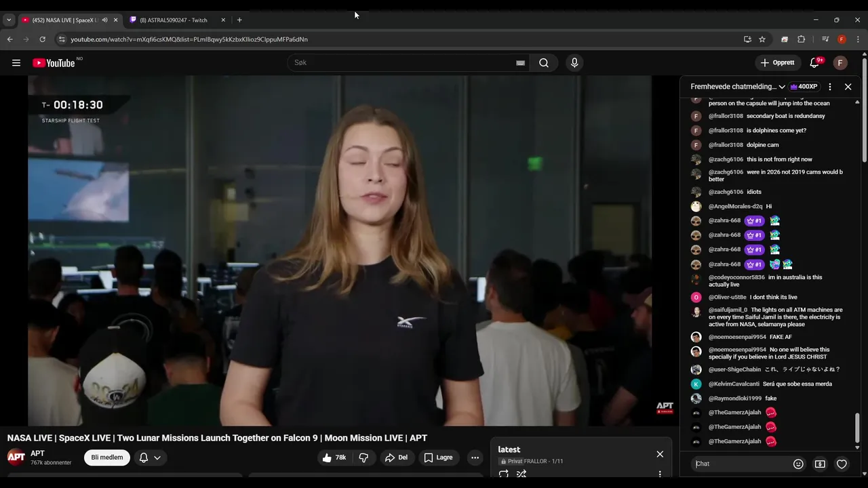Viewport: 868px width, 488px height.
Task: Start voice search with microphone icon
Action: 574,63
